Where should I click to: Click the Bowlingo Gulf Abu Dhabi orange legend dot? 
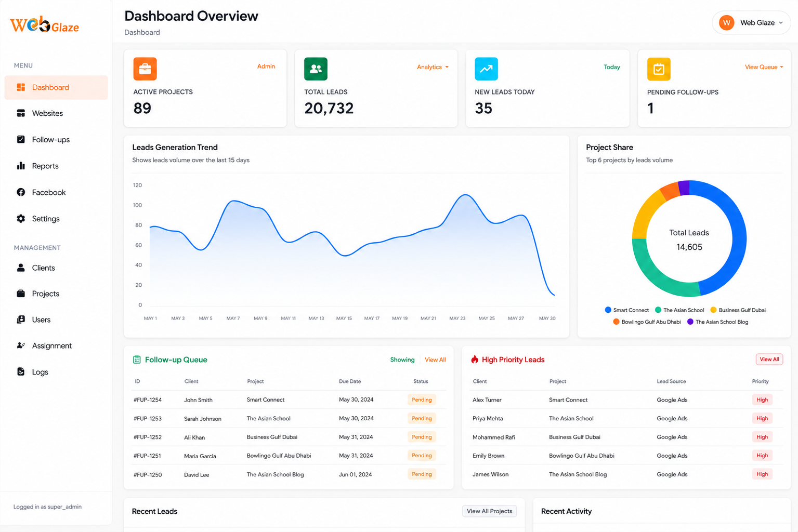pyautogui.click(x=616, y=322)
